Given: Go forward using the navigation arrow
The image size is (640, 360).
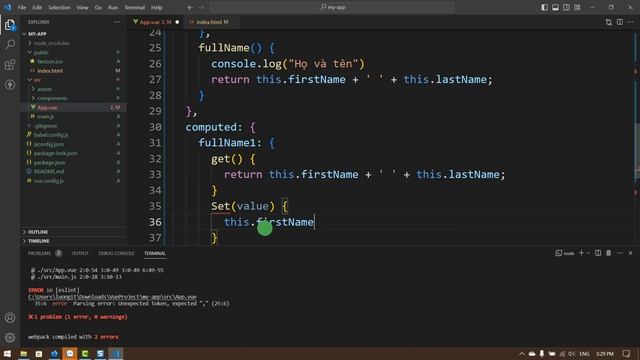Looking at the screenshot, I should pos(202,7).
